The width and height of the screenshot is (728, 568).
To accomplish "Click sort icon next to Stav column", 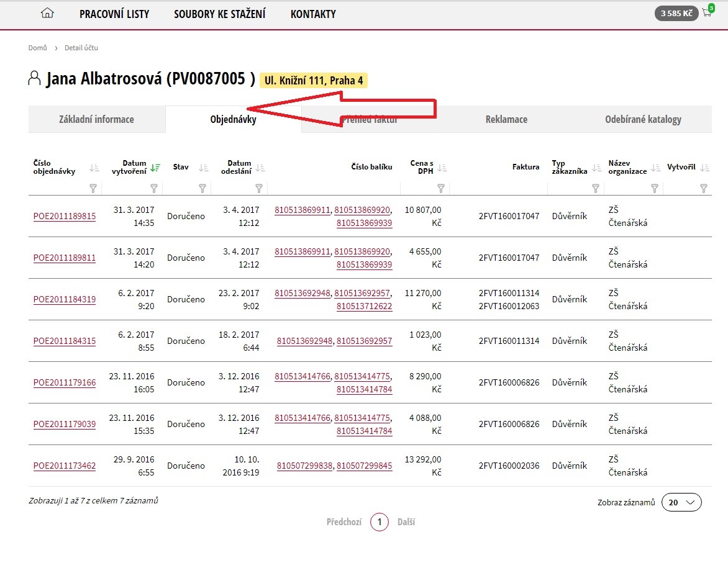I will point(203,168).
